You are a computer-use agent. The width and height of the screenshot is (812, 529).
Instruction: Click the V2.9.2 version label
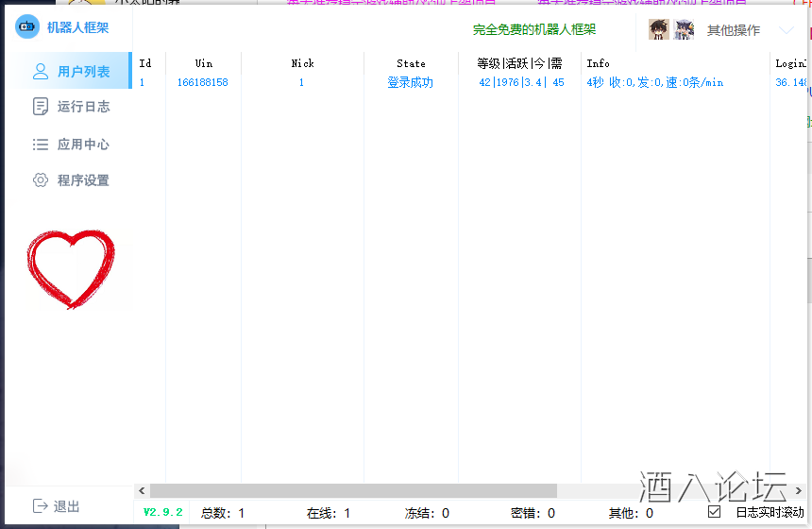[x=162, y=512]
